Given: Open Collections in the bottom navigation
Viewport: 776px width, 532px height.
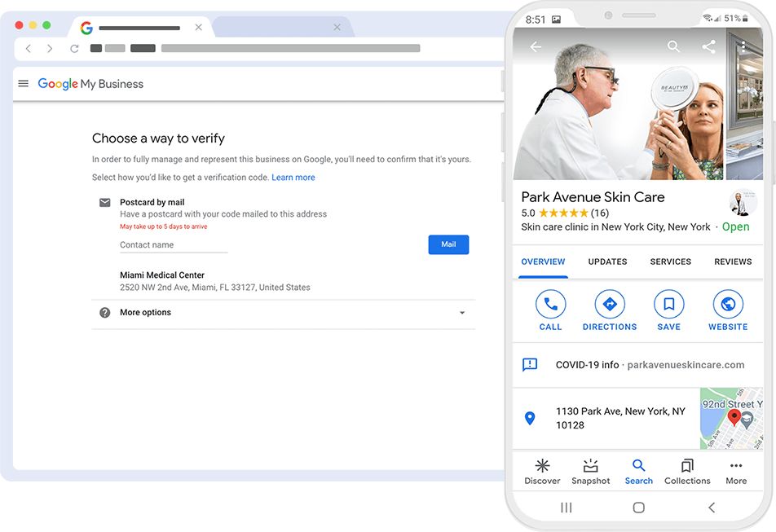Looking at the screenshot, I should click(686, 471).
